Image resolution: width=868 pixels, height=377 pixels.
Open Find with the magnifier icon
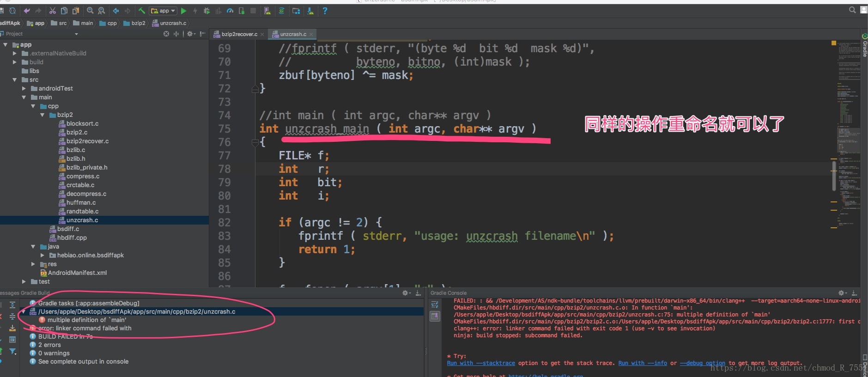(x=90, y=11)
